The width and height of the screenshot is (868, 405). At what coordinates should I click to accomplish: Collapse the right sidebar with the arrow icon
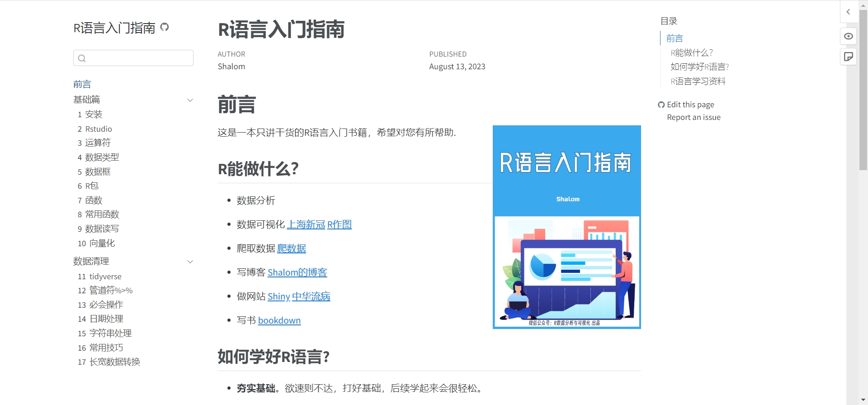tap(848, 12)
